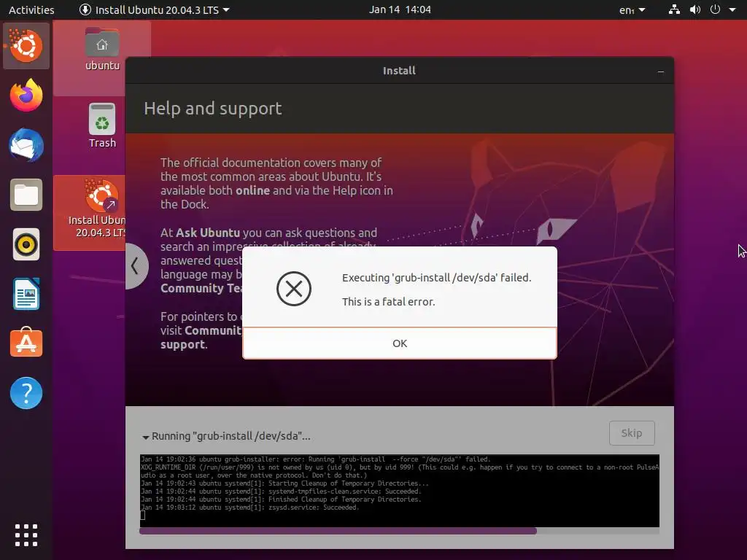Open LibreOffice Writer from the dock

click(x=26, y=295)
